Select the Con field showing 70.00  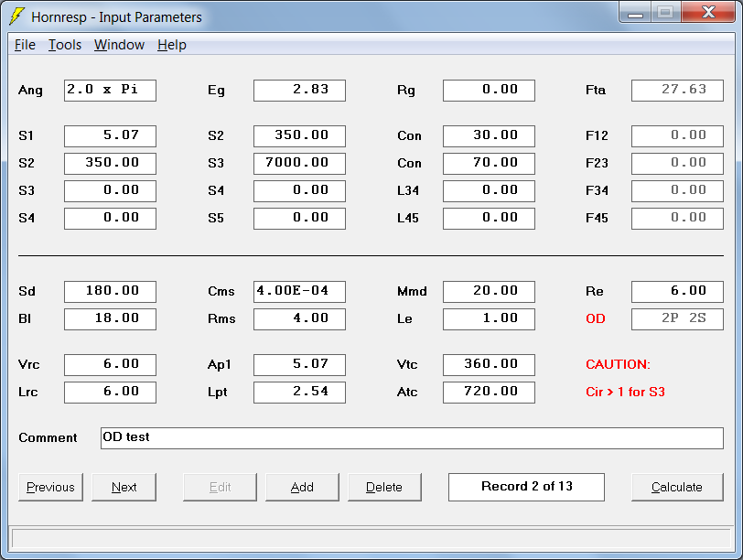tap(489, 164)
